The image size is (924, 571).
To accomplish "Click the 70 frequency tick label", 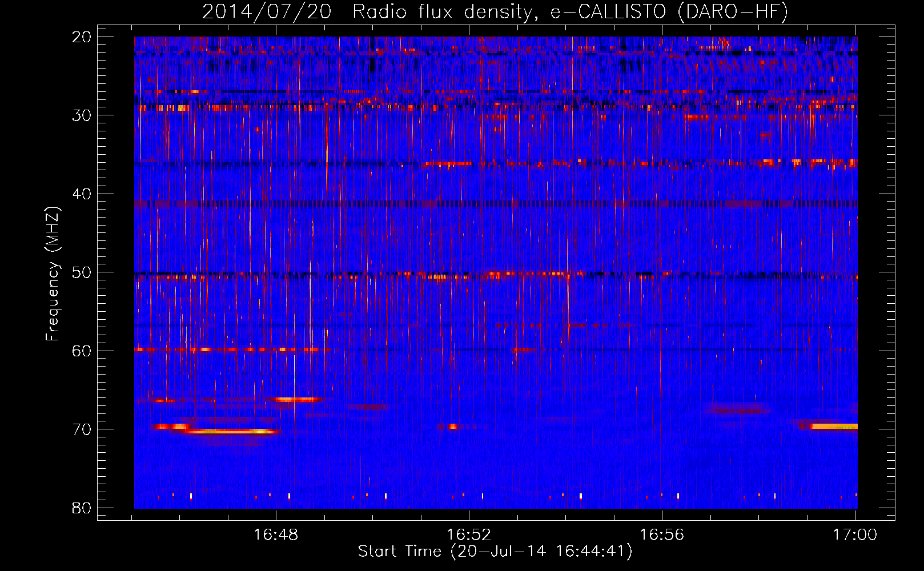I will 82,429.
